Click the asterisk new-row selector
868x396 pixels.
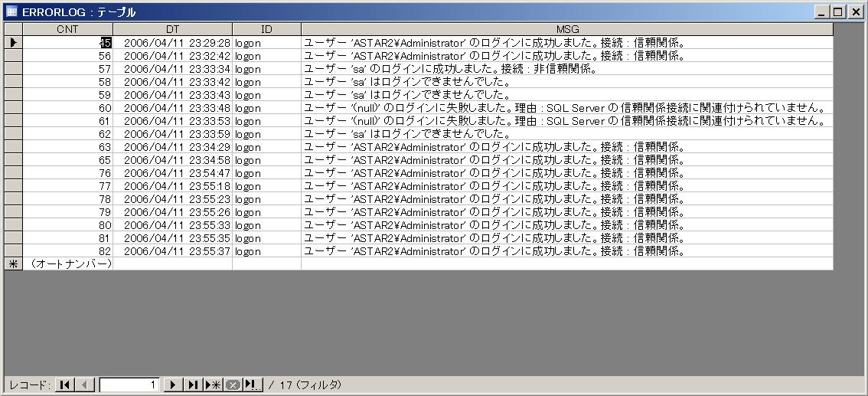(x=13, y=264)
